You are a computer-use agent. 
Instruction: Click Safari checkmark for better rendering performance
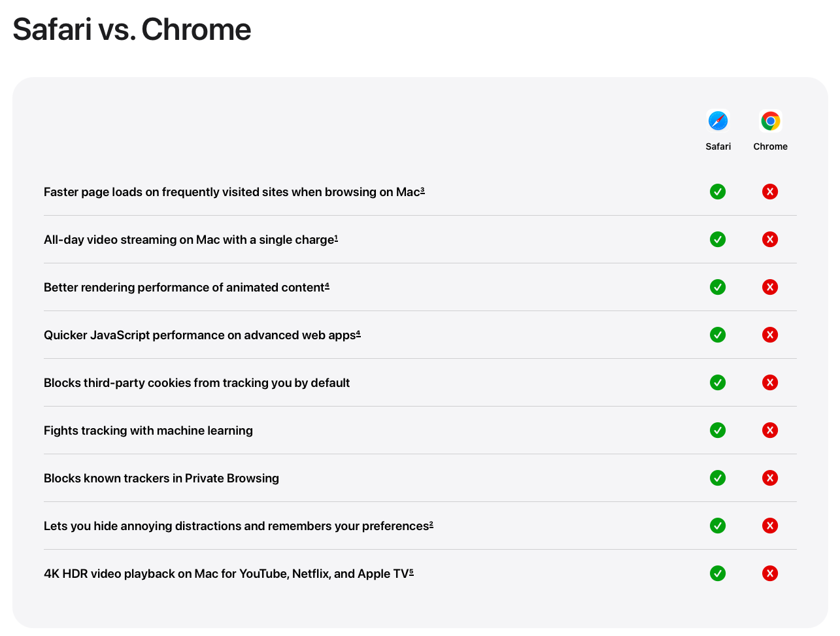[718, 287]
